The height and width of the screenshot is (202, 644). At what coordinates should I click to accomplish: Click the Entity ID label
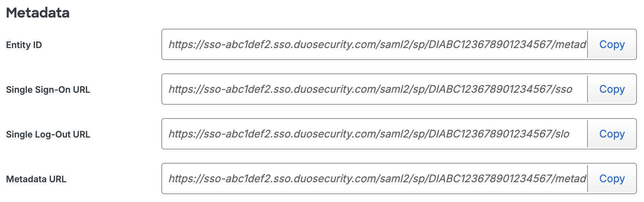(x=24, y=45)
